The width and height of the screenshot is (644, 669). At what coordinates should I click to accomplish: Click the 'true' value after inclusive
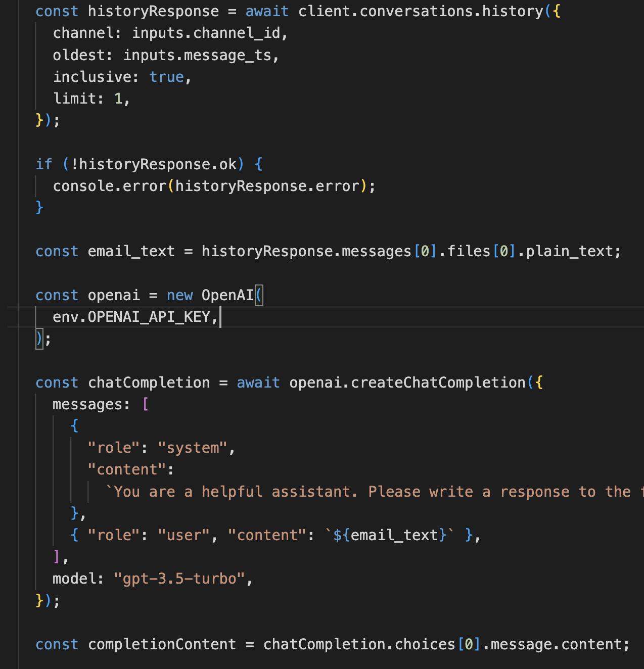tap(166, 77)
